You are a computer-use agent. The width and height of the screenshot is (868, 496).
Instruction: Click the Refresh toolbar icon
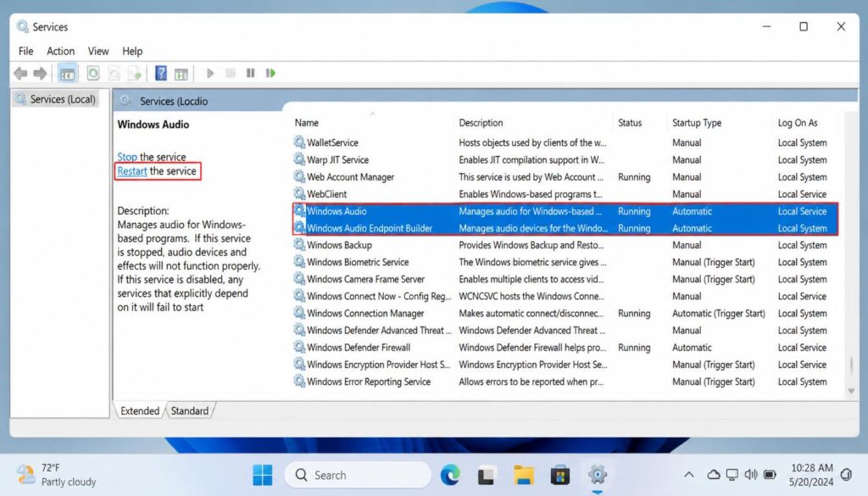coord(93,73)
